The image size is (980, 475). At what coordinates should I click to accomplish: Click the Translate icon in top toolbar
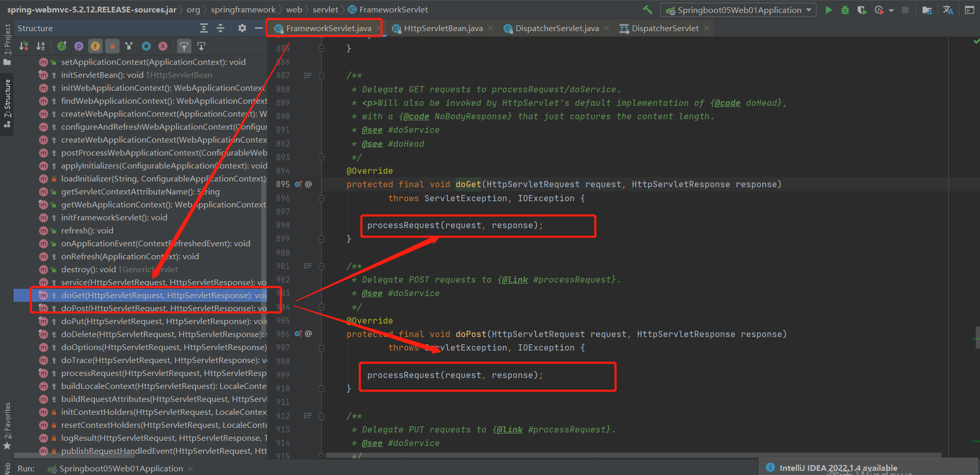point(948,10)
